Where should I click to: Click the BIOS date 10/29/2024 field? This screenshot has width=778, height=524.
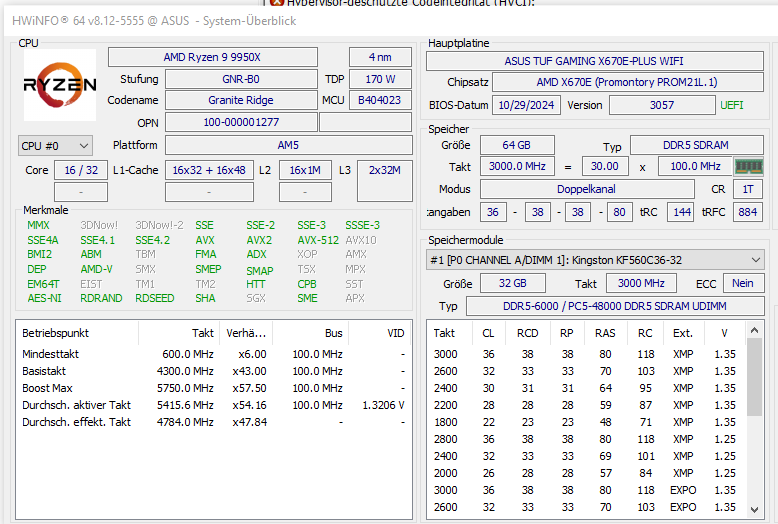pyautogui.click(x=526, y=105)
